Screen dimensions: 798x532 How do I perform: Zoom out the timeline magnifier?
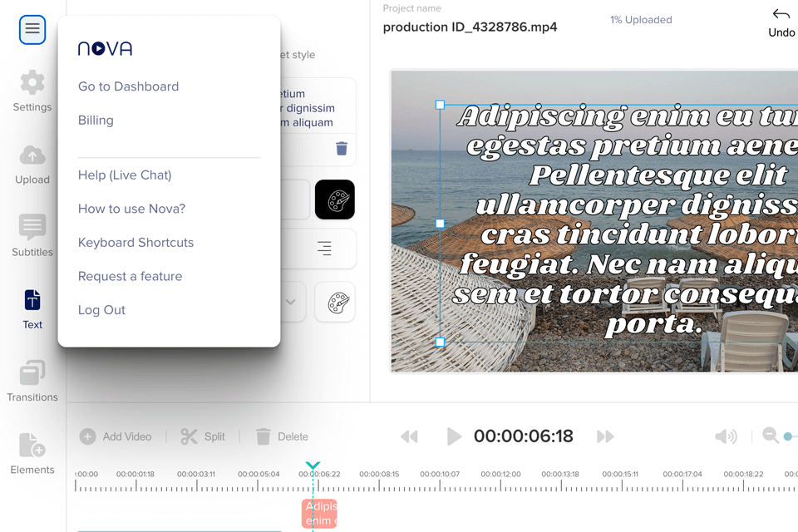coord(771,436)
